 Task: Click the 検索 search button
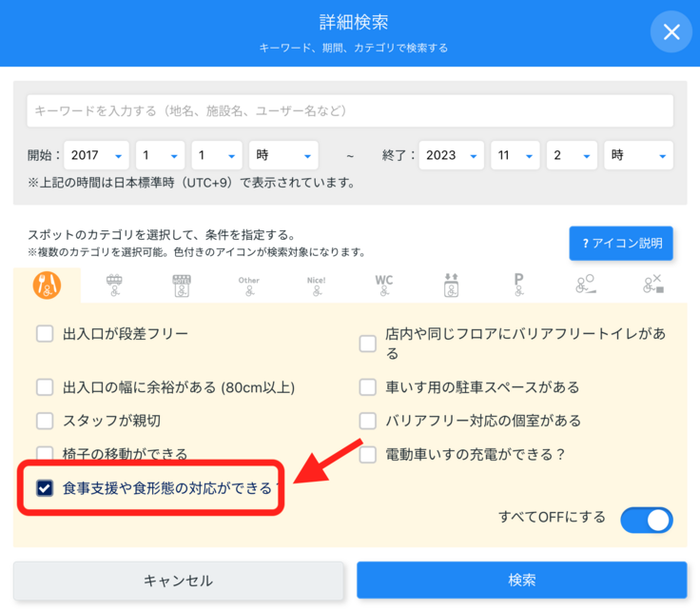pos(521,581)
